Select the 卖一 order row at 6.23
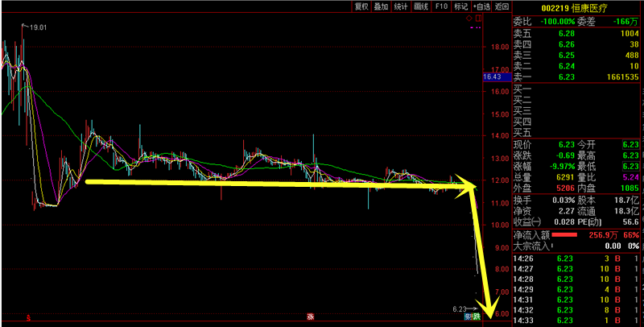644x327 pixels. 576,77
